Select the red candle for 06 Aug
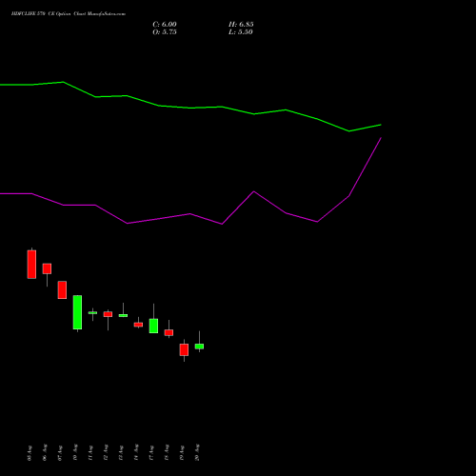 pos(47,268)
